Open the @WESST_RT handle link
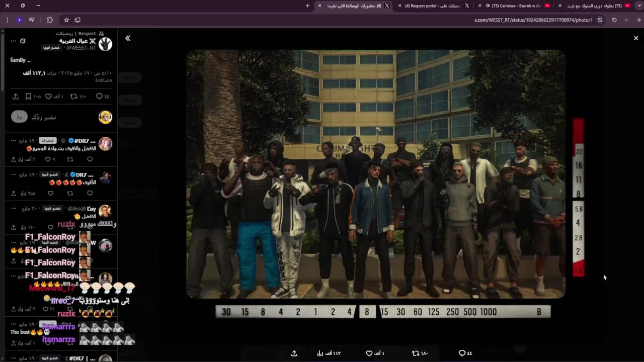The height and width of the screenshot is (362, 644). click(81, 48)
